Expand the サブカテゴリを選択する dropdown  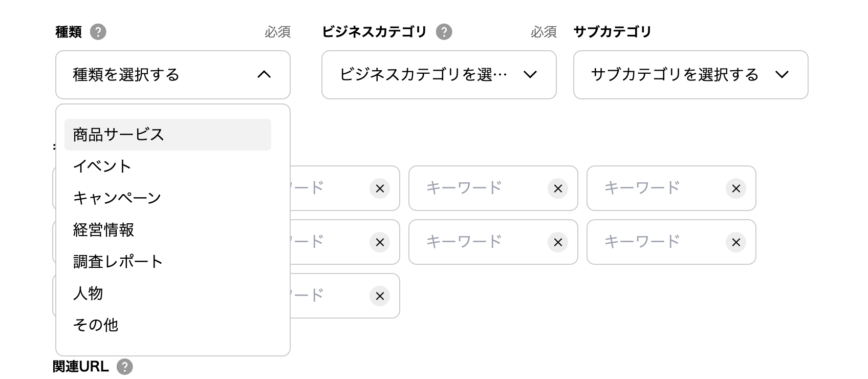691,75
